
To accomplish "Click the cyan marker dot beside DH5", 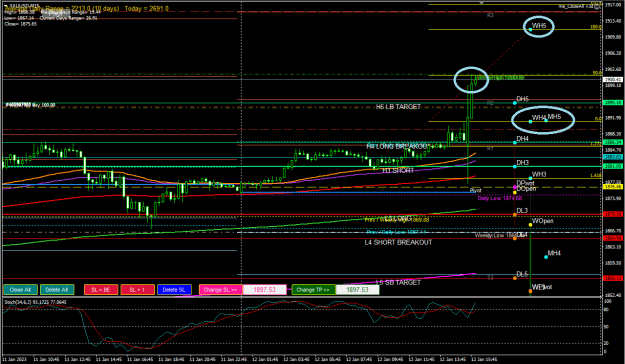I will click(515, 103).
